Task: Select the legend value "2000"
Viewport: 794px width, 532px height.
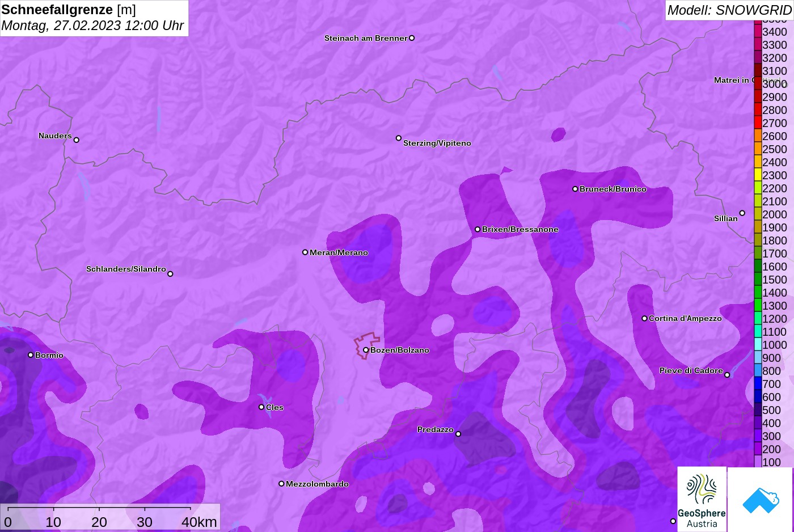Action: pos(775,214)
